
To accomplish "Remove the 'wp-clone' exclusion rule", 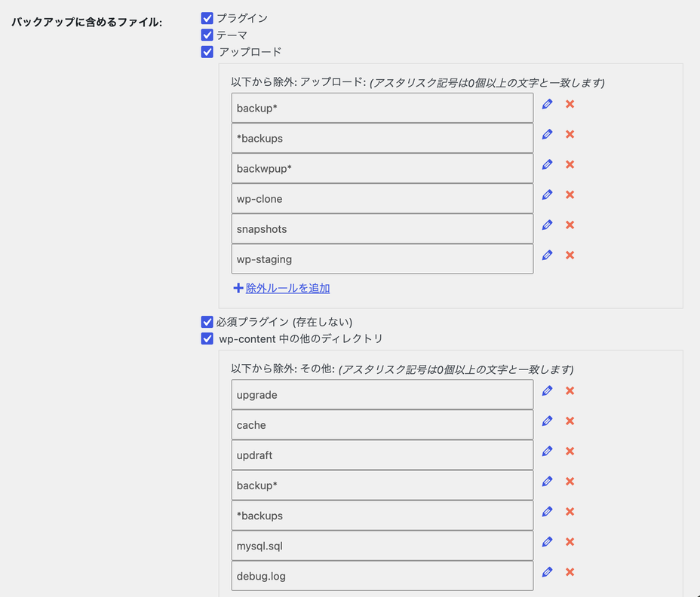I will pos(570,194).
